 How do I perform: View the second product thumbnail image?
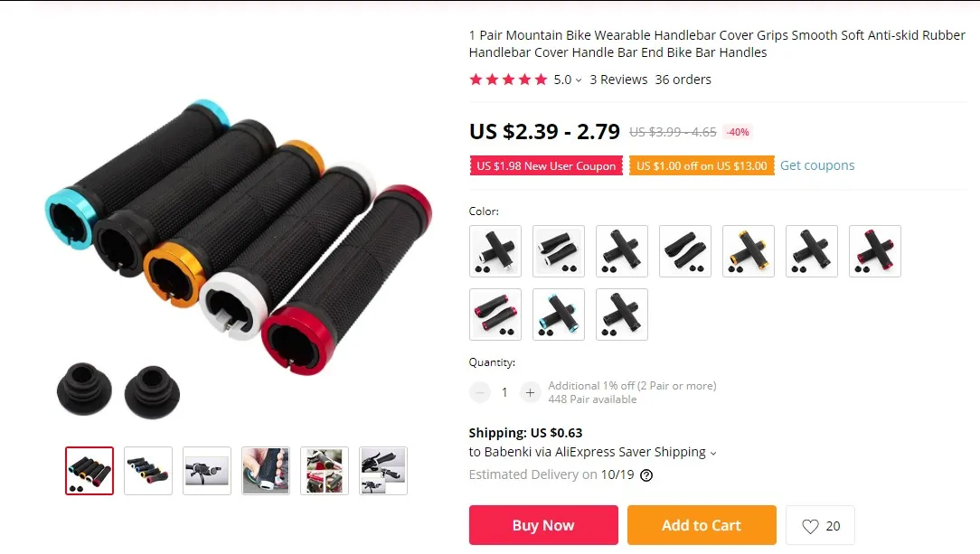coord(148,471)
